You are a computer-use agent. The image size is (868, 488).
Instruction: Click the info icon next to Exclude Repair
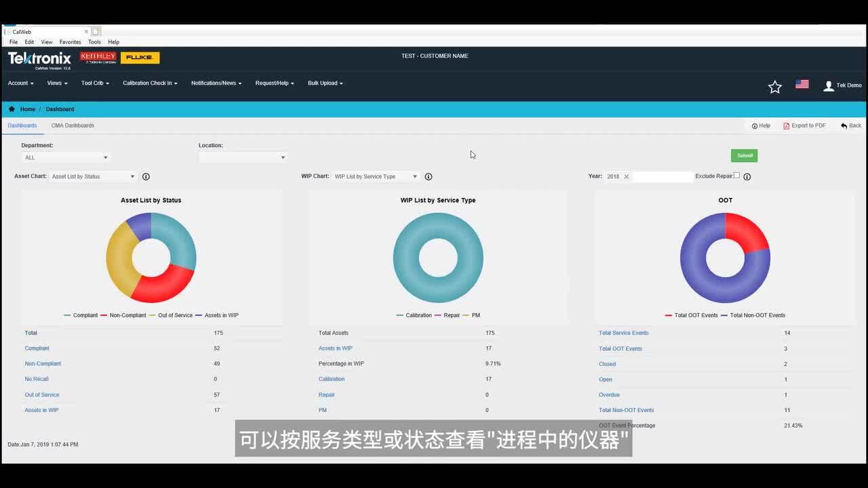point(747,176)
